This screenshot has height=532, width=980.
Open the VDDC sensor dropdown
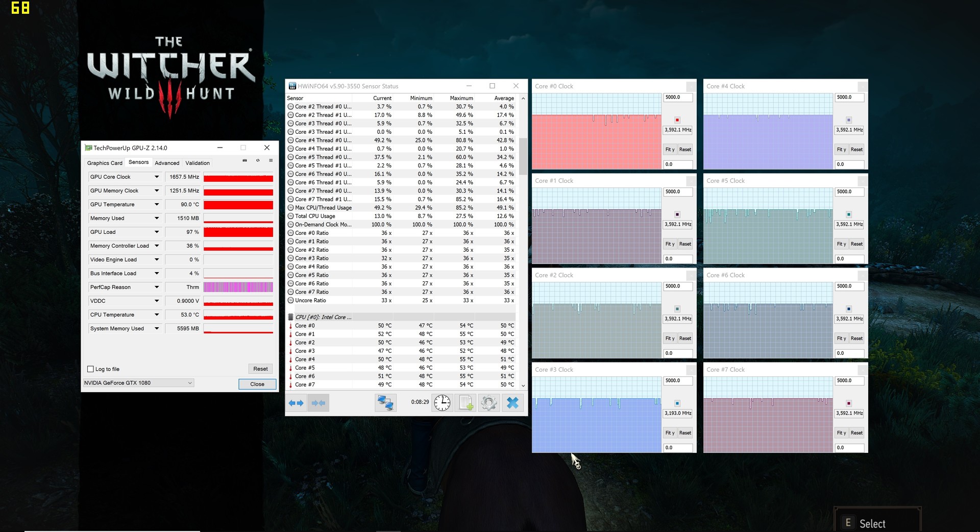(157, 301)
